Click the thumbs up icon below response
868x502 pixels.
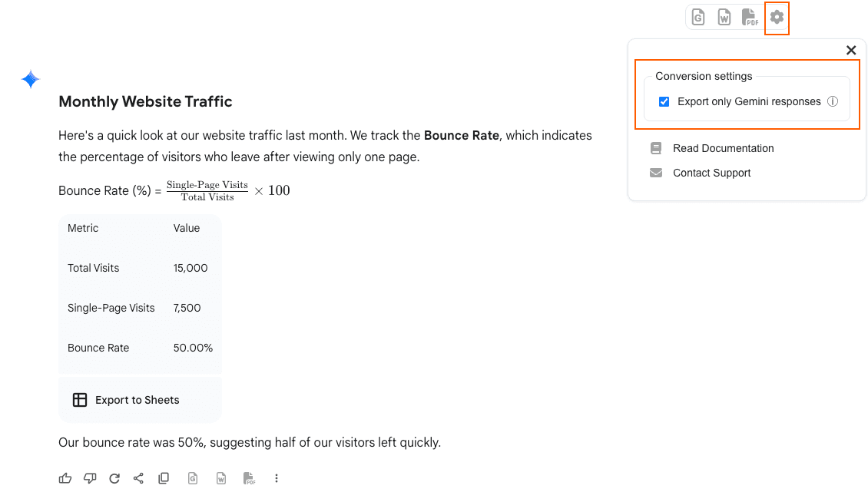point(65,478)
